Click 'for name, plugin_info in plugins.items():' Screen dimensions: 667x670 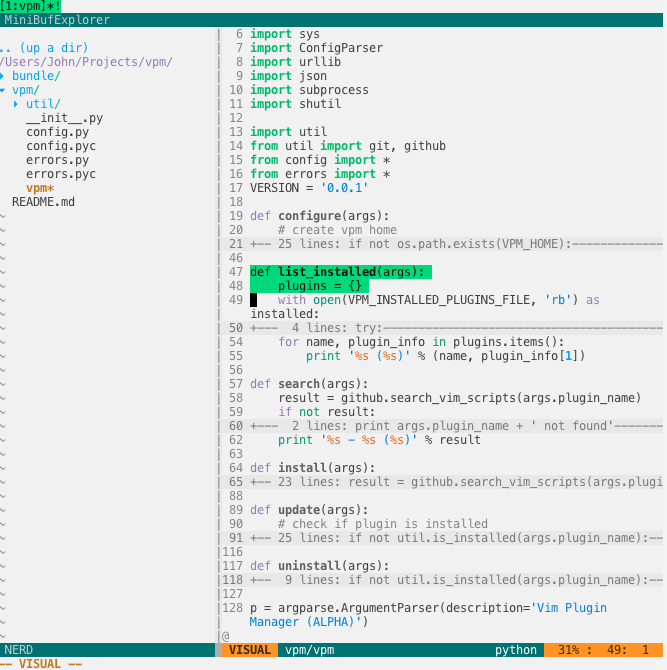pyautogui.click(x=421, y=342)
